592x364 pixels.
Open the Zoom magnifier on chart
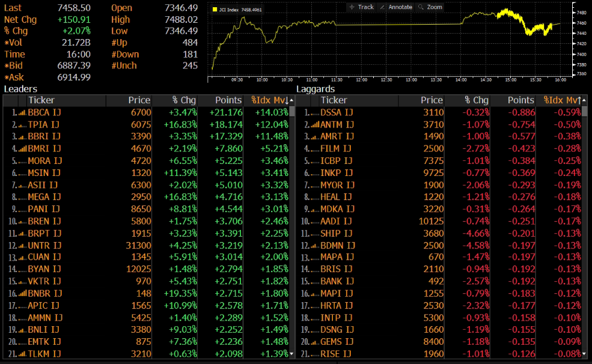pos(430,7)
